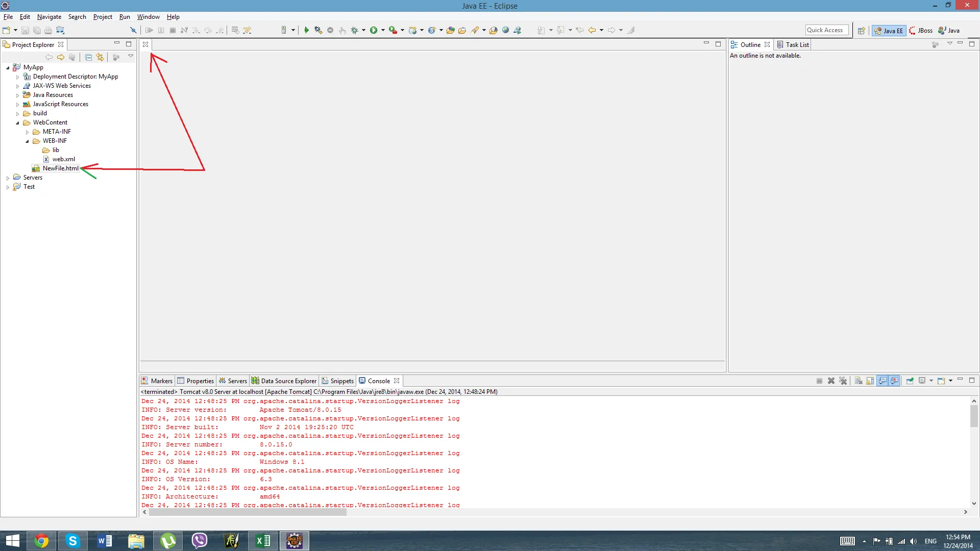
Task: Switch to the Data Source Explorer tab
Action: pyautogui.click(x=284, y=381)
